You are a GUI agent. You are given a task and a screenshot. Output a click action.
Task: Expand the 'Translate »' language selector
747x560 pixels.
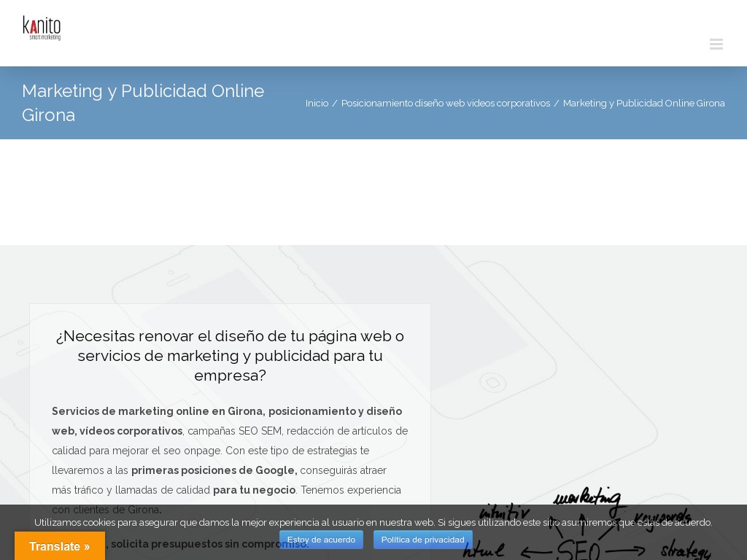coord(60,546)
